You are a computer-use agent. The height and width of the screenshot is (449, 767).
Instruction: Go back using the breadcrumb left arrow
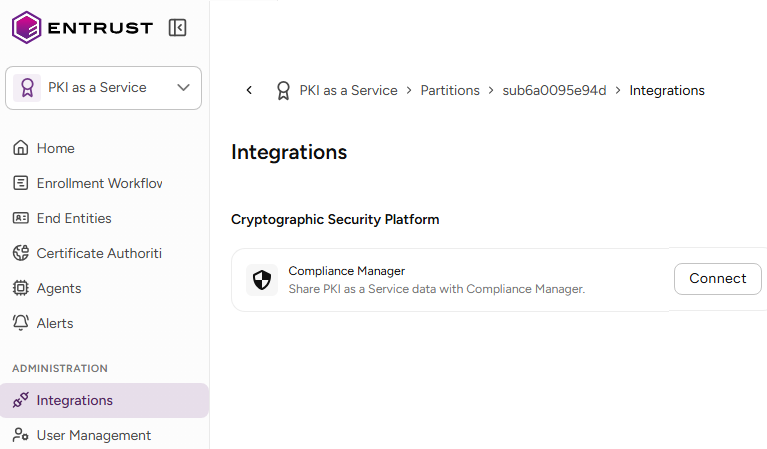249,90
